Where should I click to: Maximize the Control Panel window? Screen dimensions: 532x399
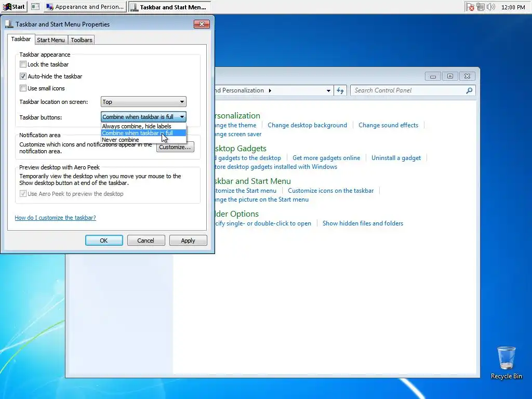[450, 76]
